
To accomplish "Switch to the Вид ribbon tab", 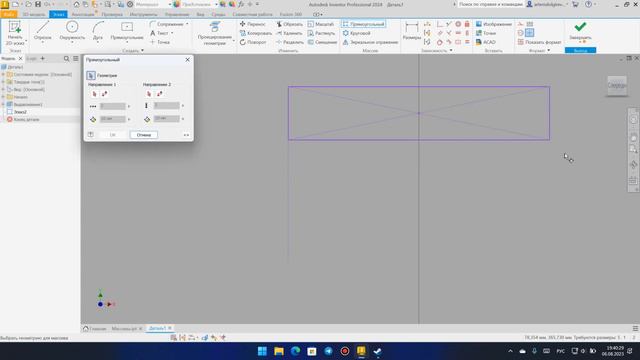I will tap(200, 14).
